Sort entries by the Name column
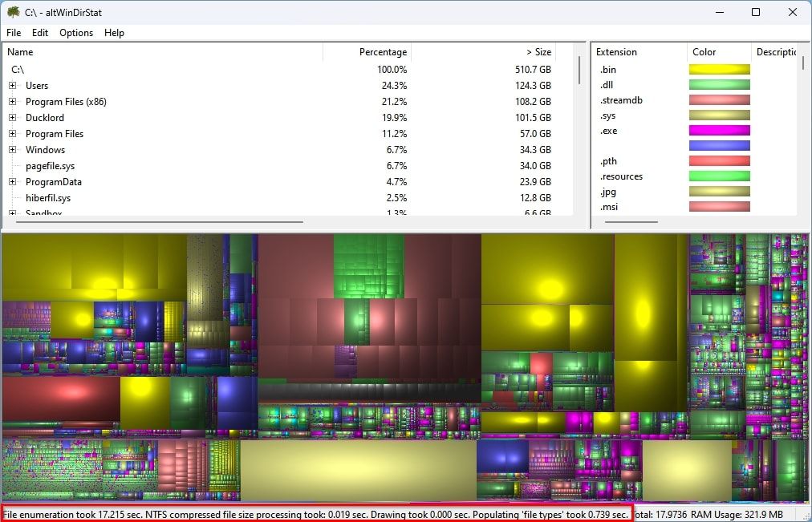Screen dimensions: 812x522 coord(19,51)
